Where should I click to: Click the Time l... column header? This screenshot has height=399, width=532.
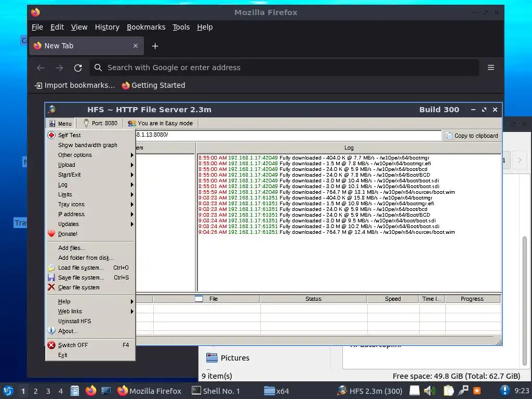(432, 299)
